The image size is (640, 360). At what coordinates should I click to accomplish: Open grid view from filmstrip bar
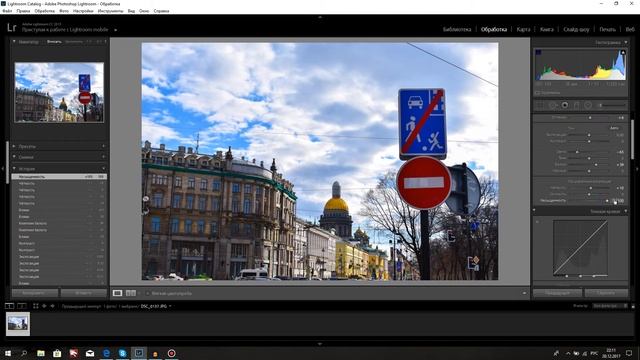[x=36, y=306]
